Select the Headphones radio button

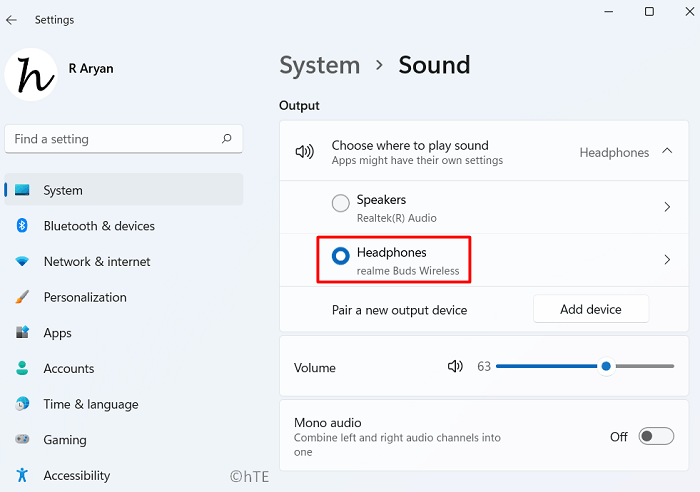pos(341,256)
